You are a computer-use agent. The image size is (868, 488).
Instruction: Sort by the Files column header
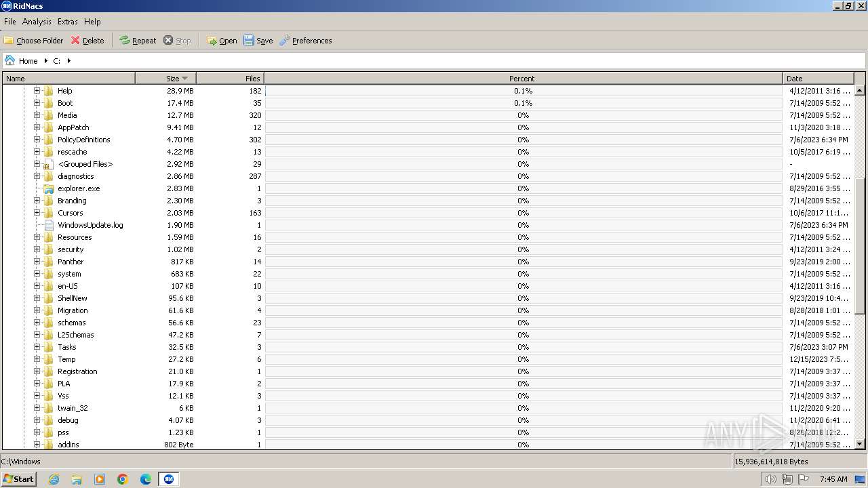coord(230,79)
